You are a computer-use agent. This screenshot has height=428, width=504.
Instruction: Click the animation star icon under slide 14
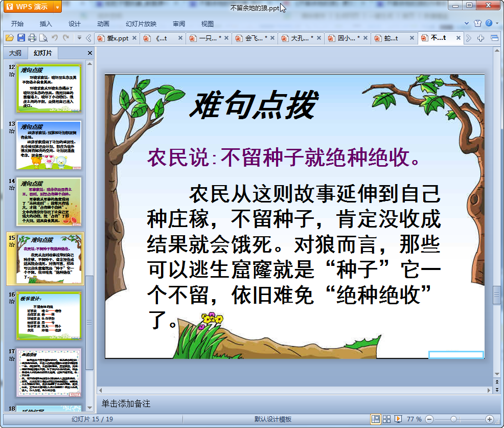[12, 188]
